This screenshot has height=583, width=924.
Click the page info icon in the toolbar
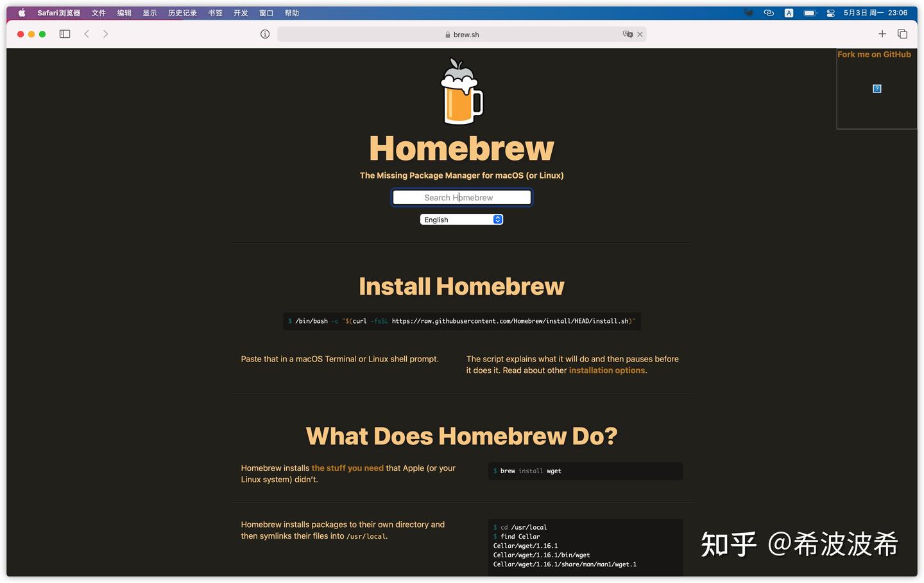(264, 33)
